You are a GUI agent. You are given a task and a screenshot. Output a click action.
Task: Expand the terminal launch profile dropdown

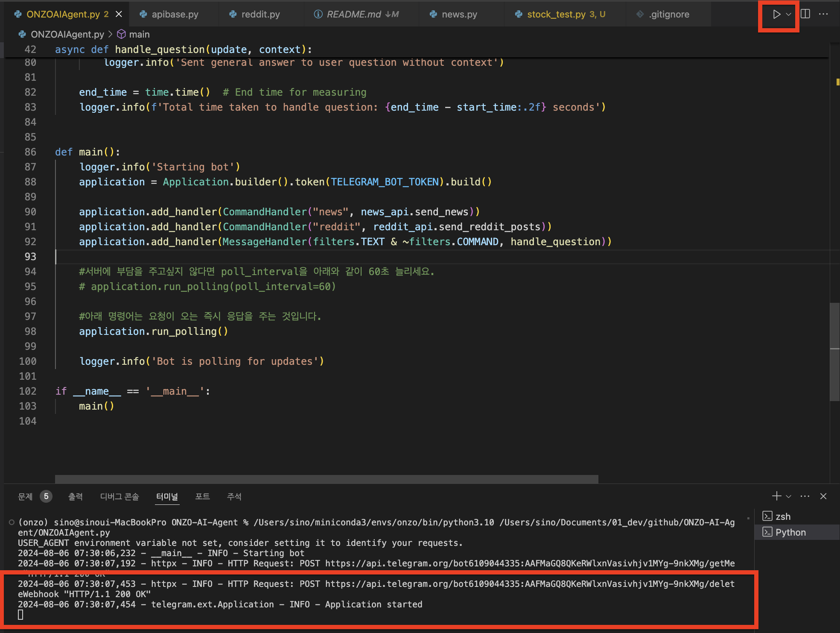(789, 496)
